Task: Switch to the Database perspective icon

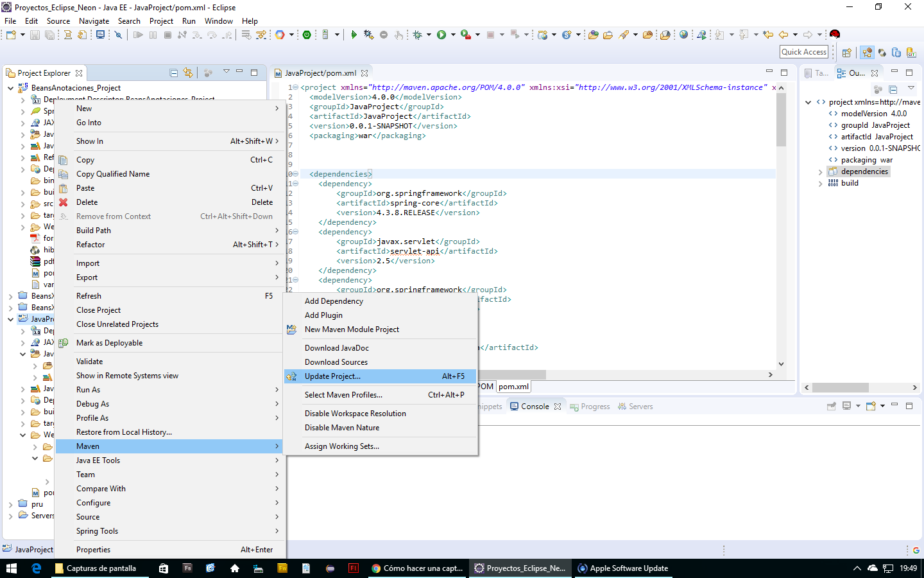Action: coord(896,53)
